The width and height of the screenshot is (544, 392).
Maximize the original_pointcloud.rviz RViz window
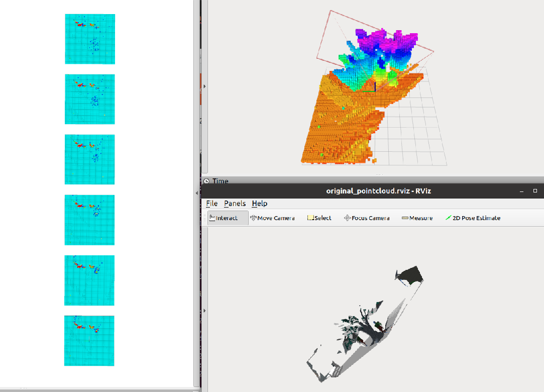tap(535, 191)
